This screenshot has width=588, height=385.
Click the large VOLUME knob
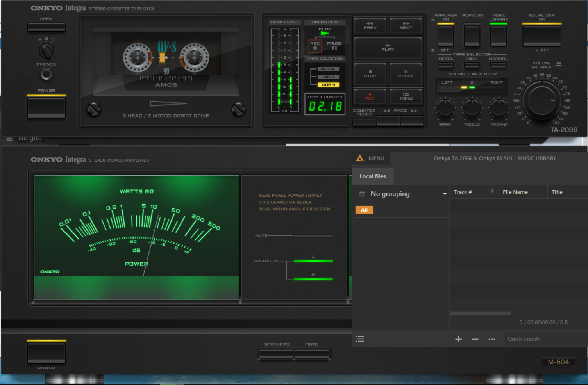542,100
